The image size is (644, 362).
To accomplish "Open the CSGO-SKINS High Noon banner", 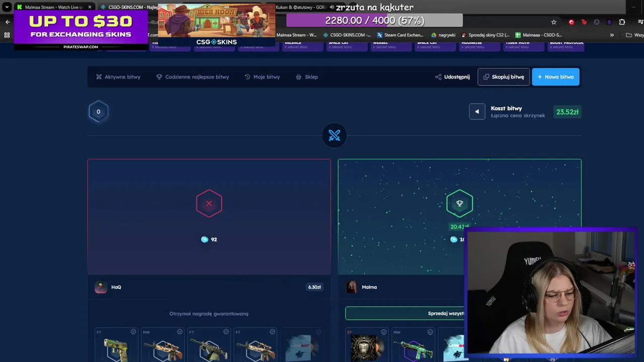I will pyautogui.click(x=216, y=26).
